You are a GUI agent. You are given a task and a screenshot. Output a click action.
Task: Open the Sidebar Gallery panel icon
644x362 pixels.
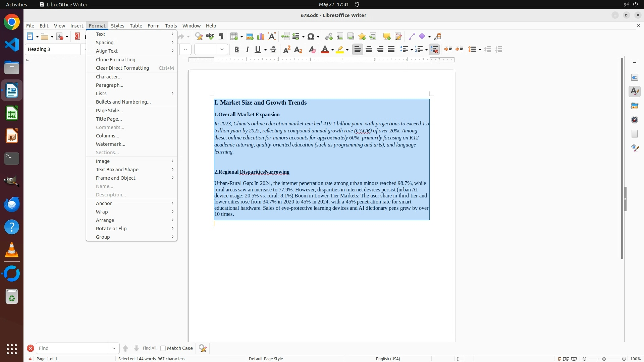[x=635, y=106]
